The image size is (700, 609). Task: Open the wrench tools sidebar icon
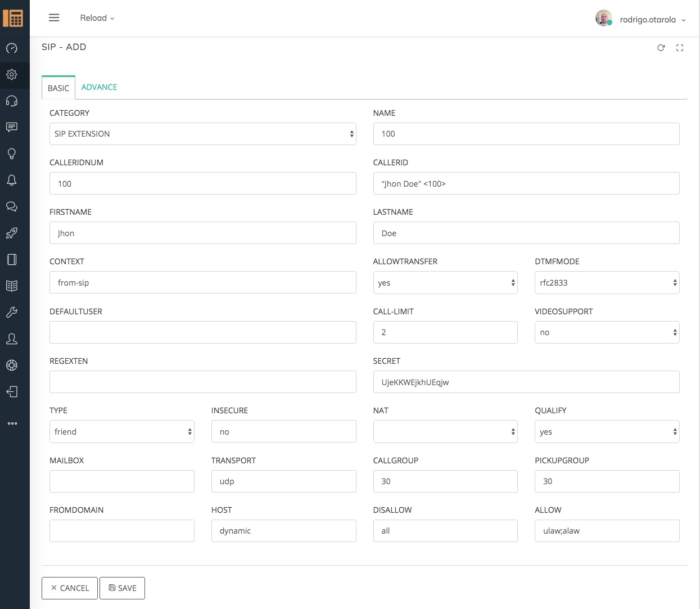[x=12, y=313]
